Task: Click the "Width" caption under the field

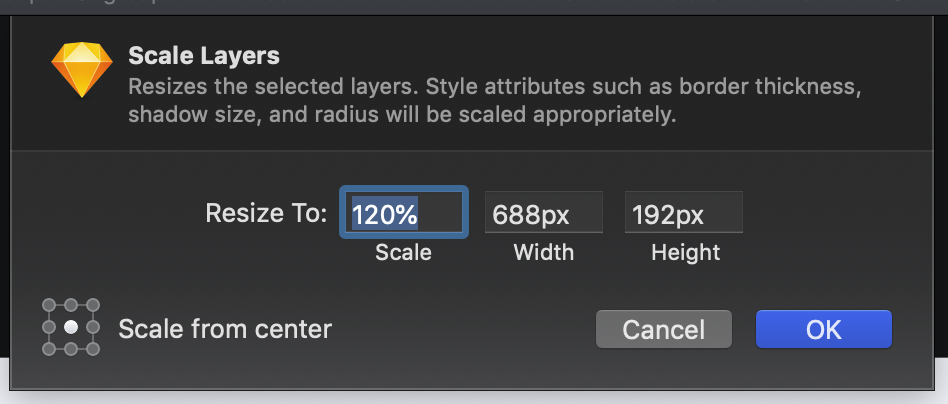Action: pyautogui.click(x=544, y=252)
